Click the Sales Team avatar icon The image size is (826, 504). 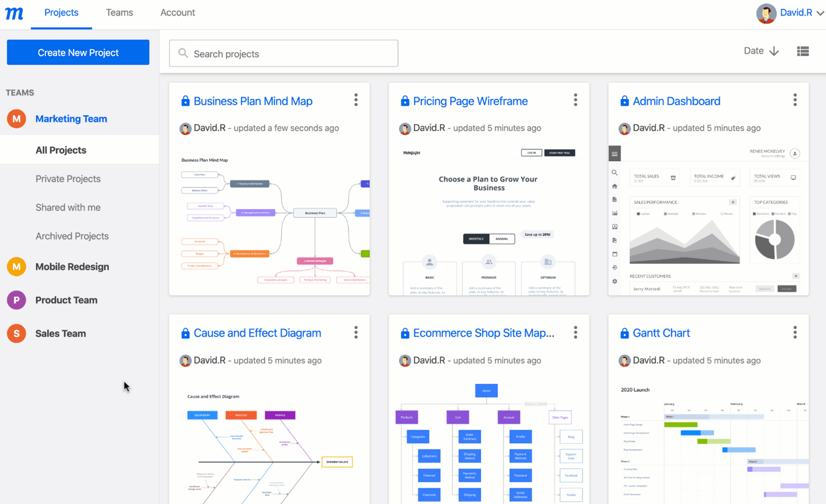point(16,333)
